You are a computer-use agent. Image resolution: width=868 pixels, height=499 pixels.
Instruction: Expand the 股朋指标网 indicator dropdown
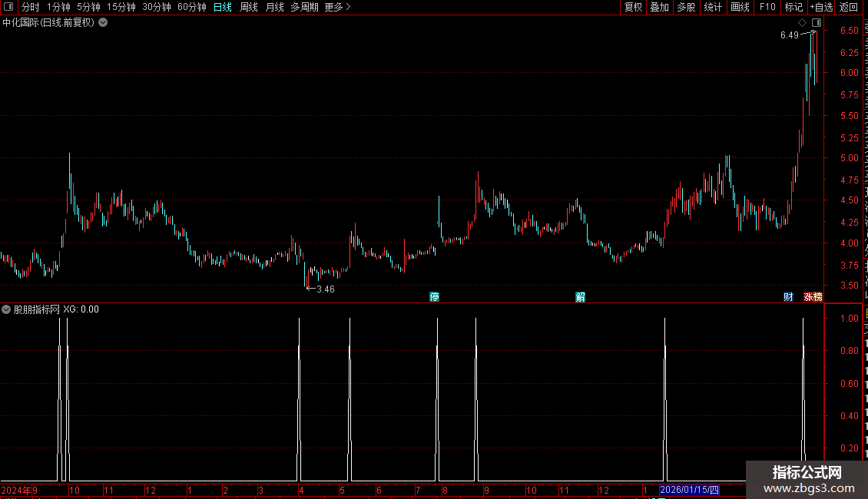click(6, 309)
